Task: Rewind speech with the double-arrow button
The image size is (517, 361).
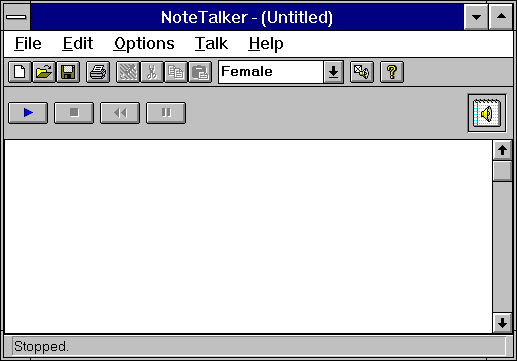Action: pos(120,113)
